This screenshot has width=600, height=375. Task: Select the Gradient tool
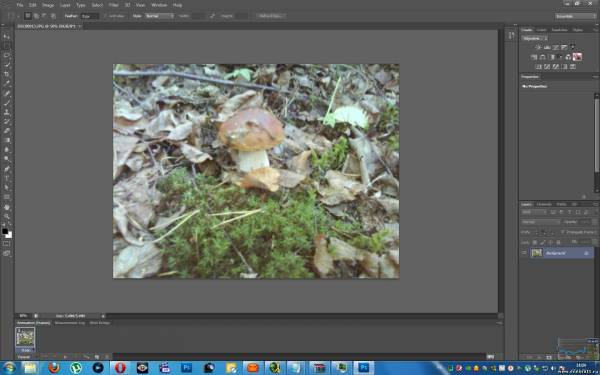coord(7,140)
